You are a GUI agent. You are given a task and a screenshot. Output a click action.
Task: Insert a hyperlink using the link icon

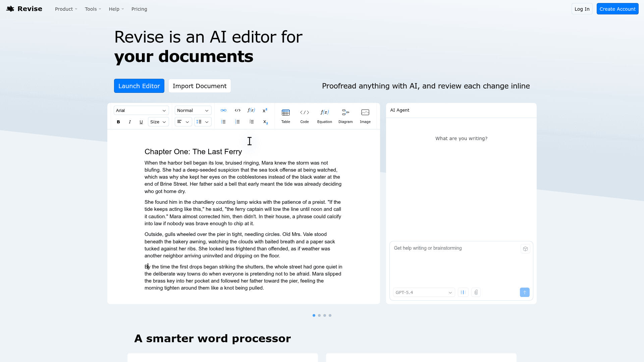223,110
